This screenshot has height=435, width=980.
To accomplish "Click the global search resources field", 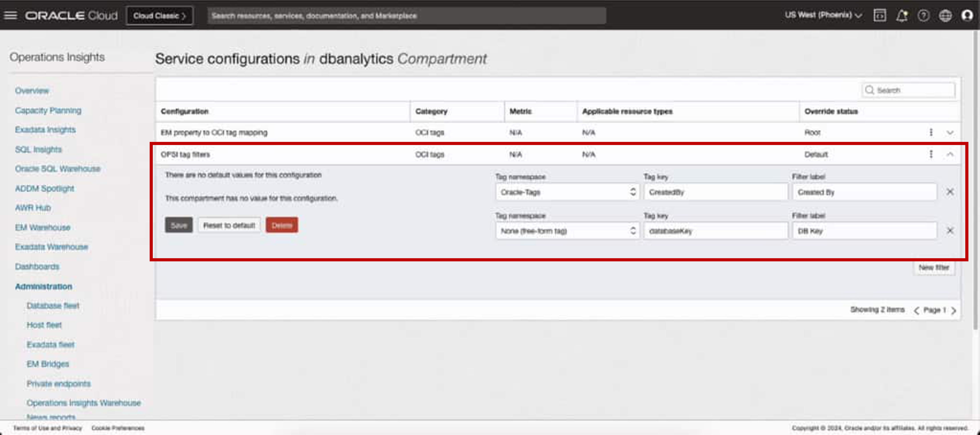I will (407, 16).
